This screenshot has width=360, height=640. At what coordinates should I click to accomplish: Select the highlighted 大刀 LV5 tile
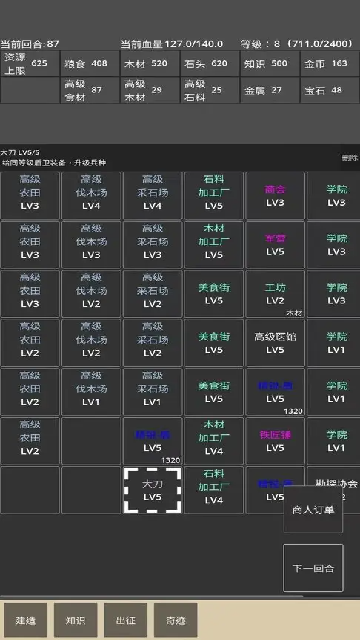(152, 490)
